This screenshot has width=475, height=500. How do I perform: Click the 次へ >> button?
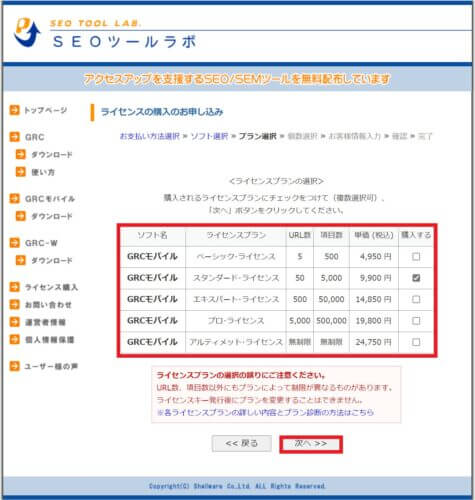coord(311,444)
